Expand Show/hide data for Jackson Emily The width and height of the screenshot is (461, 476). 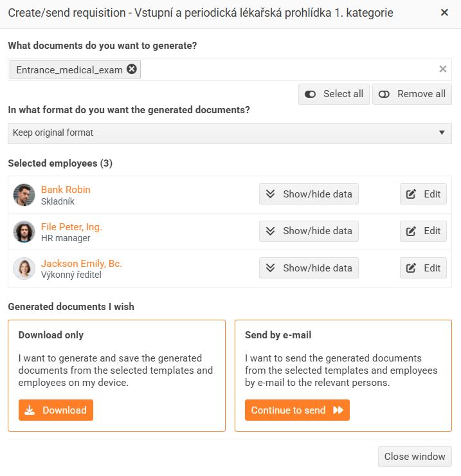tap(309, 268)
